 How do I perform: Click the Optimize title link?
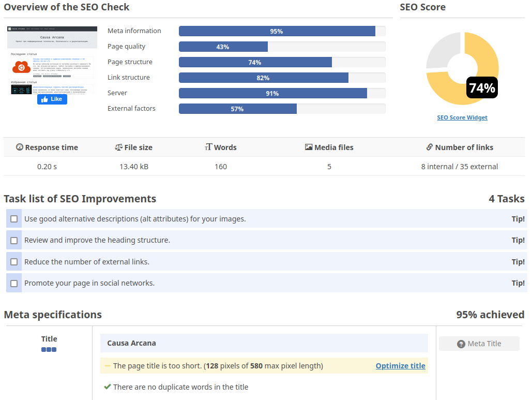click(x=400, y=366)
